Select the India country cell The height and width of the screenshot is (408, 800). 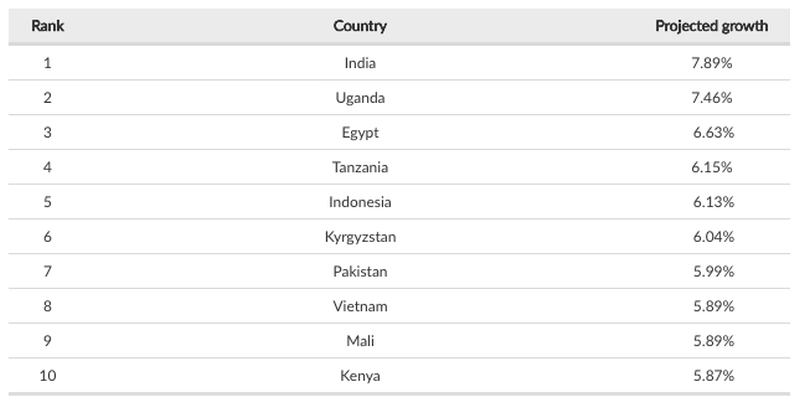pyautogui.click(x=360, y=63)
